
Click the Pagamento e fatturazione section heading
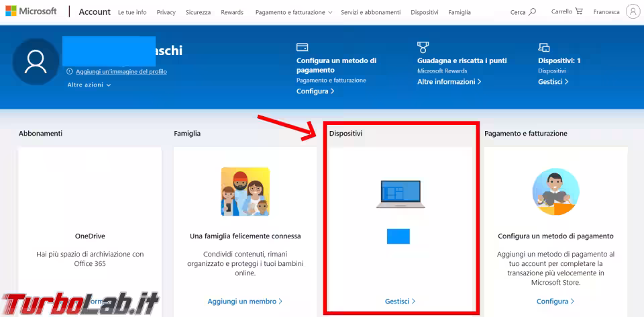pos(526,133)
